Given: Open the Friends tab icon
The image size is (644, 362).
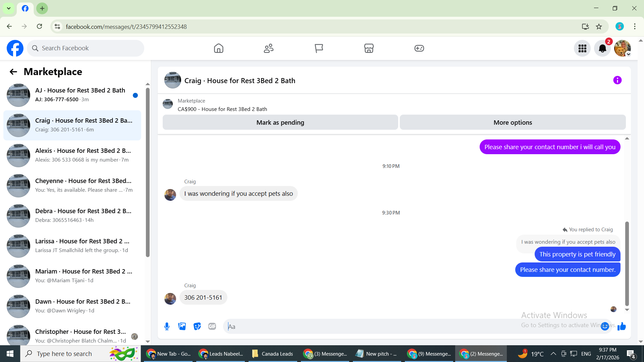Looking at the screenshot, I should pos(269,48).
